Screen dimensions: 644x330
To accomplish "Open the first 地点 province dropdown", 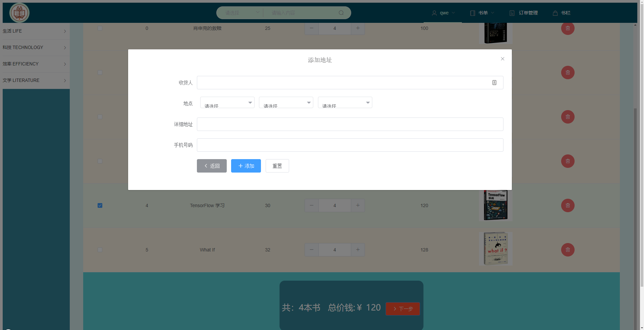I will 227,102.
